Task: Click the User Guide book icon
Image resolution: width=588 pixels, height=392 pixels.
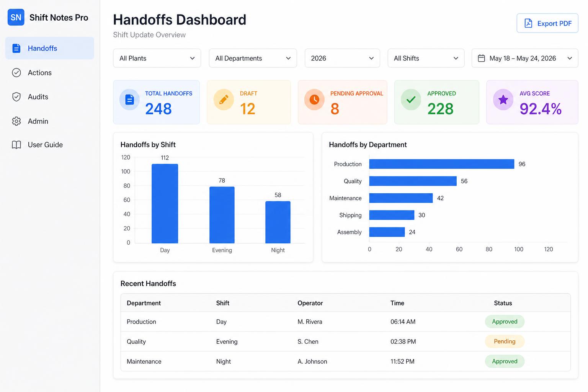Action: (x=16, y=145)
